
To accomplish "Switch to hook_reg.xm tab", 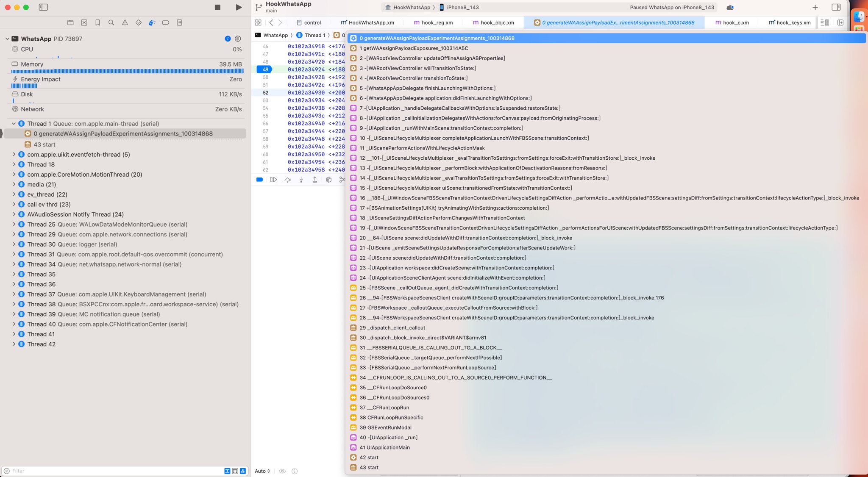I will (433, 22).
